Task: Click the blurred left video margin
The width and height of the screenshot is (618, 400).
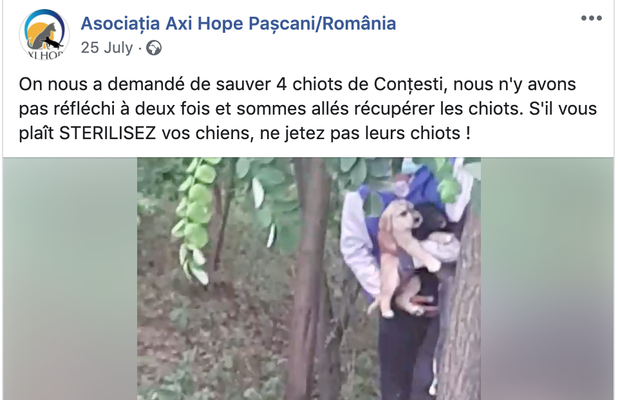Action: (70, 279)
